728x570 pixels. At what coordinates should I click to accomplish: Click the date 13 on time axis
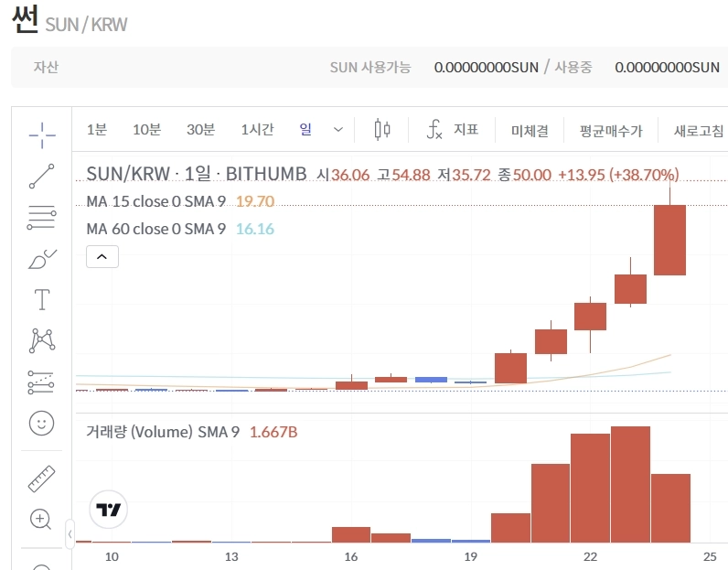click(231, 556)
